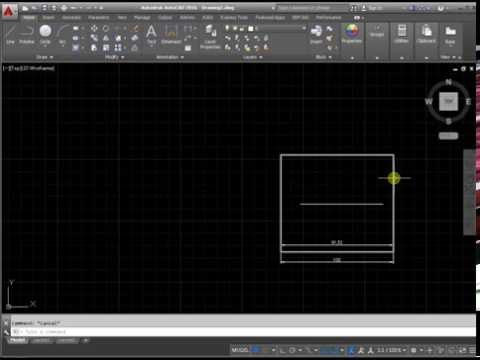Click the Insert block tool
This screenshot has height=360, width=480.
pyautogui.click(x=316, y=34)
